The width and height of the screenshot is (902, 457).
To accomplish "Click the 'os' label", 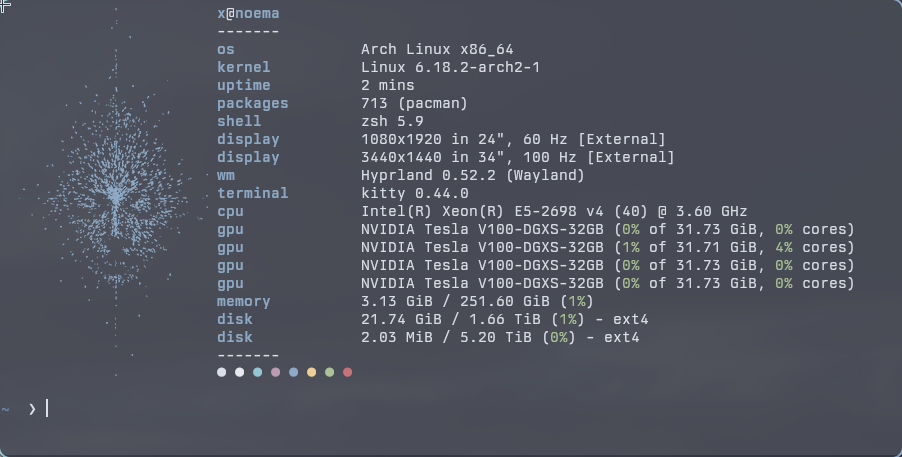I will 226,49.
